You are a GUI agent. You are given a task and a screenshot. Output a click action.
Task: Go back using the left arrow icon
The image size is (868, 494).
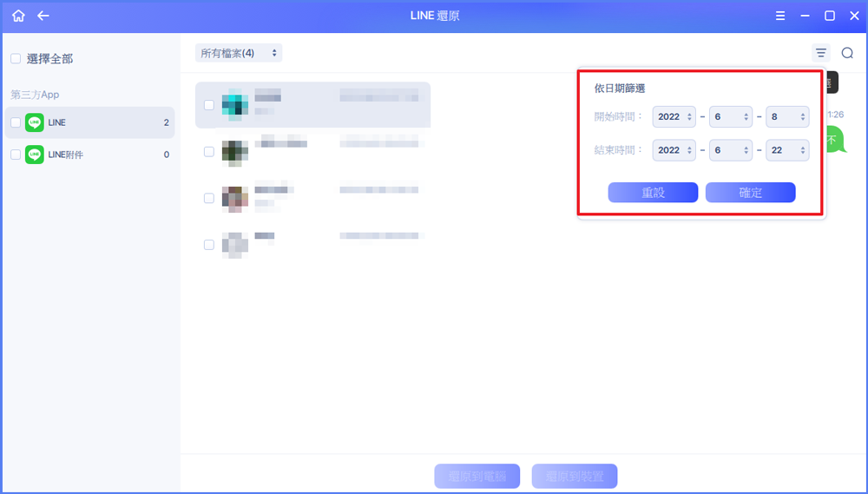pyautogui.click(x=43, y=16)
